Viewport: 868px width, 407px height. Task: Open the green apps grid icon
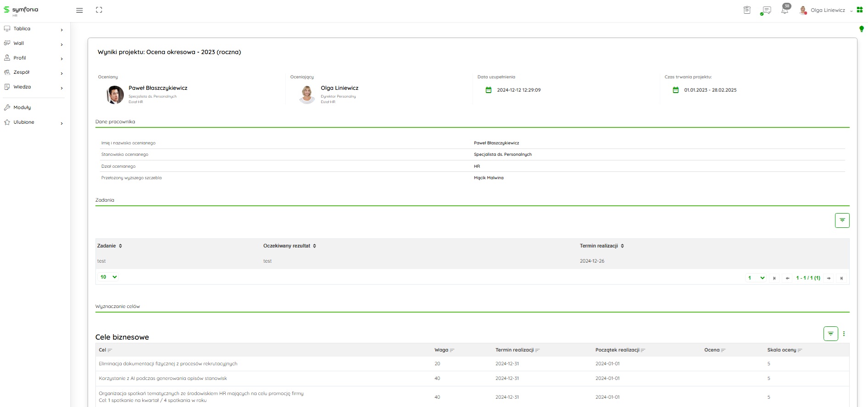[860, 10]
